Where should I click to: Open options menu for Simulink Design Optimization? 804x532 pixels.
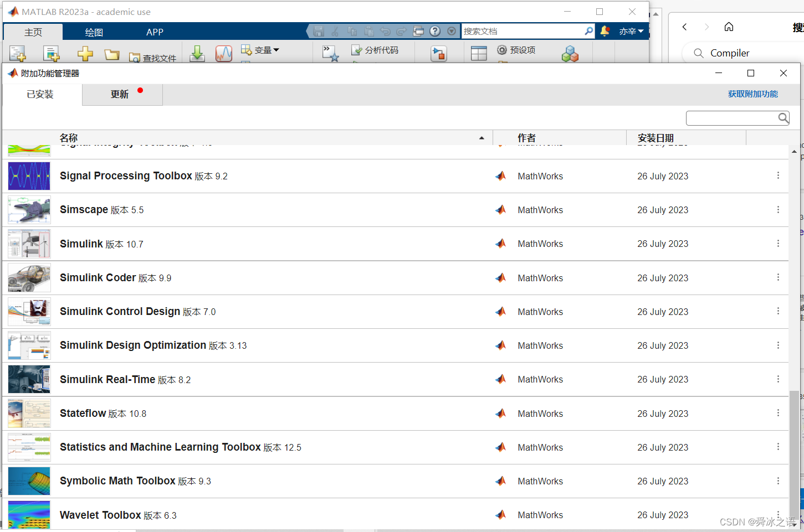pos(778,345)
